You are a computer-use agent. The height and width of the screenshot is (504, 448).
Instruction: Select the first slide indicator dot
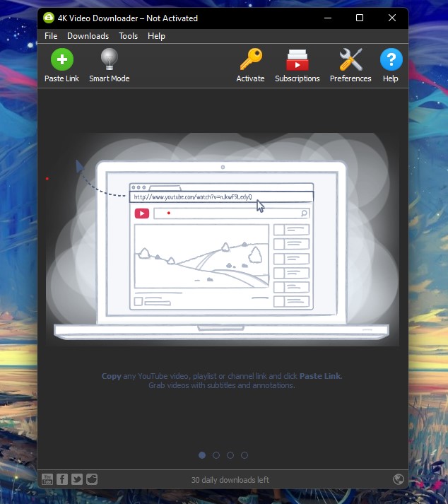pos(202,455)
